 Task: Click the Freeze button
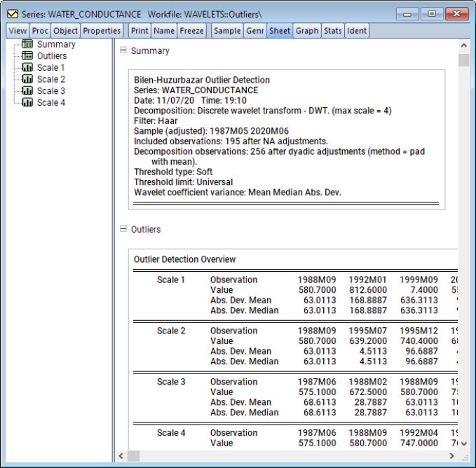tap(191, 31)
